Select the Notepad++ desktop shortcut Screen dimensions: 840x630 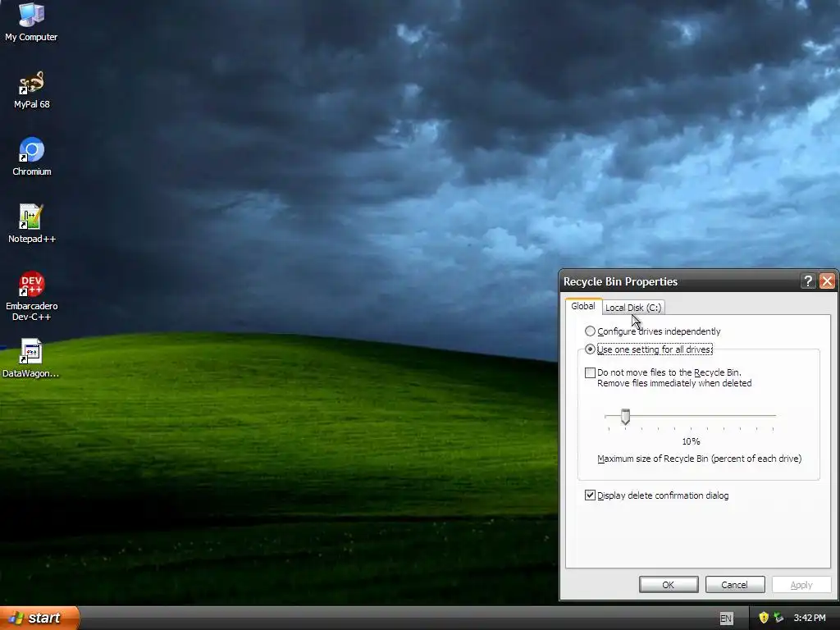[32, 224]
